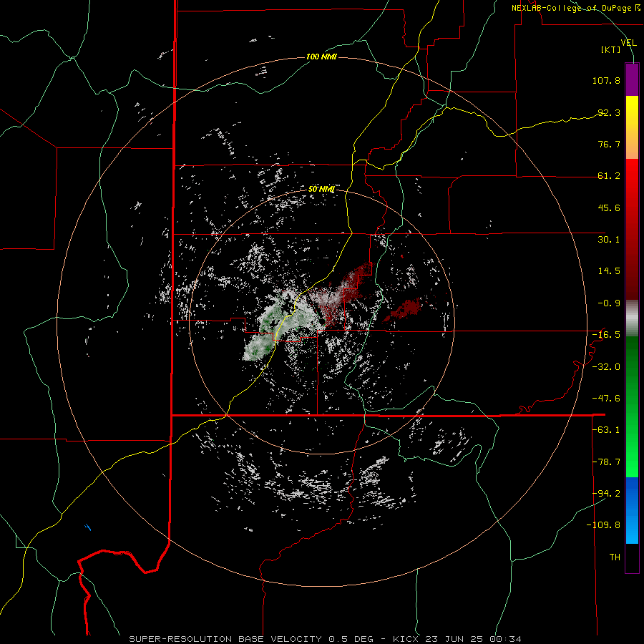Click the [KT] units label
Viewport: 644px width, 644px height.
point(611,49)
